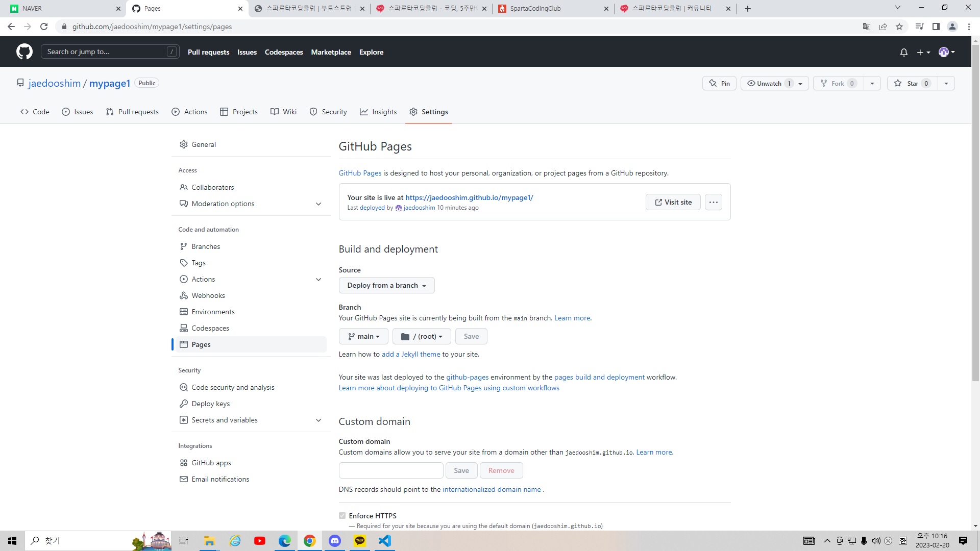Open the internationalized domain name link

(x=492, y=489)
